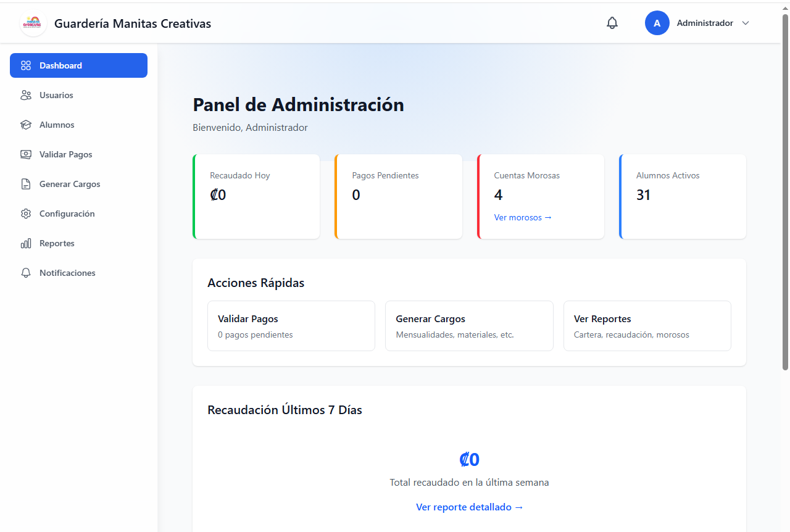Screen dimensions: 790x532
Task: Click the 'Guardería Manitas Creativas' title text
Action: click(133, 23)
